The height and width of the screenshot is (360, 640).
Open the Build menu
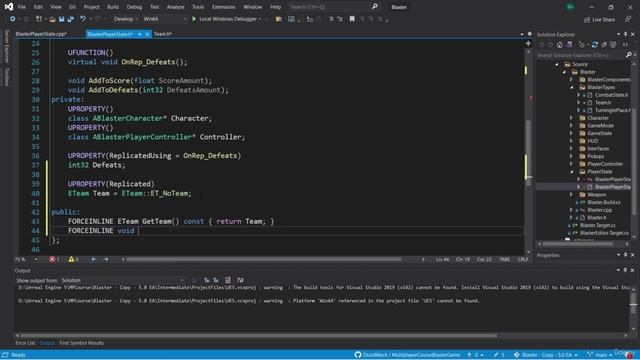click(113, 7)
